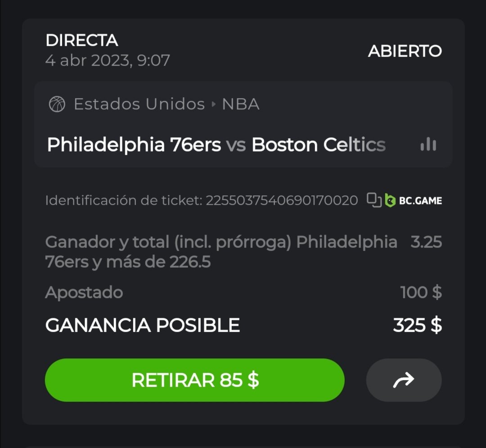486x448 pixels.
Task: Click the breadcrumb arrow before NBA
Action: click(214, 105)
